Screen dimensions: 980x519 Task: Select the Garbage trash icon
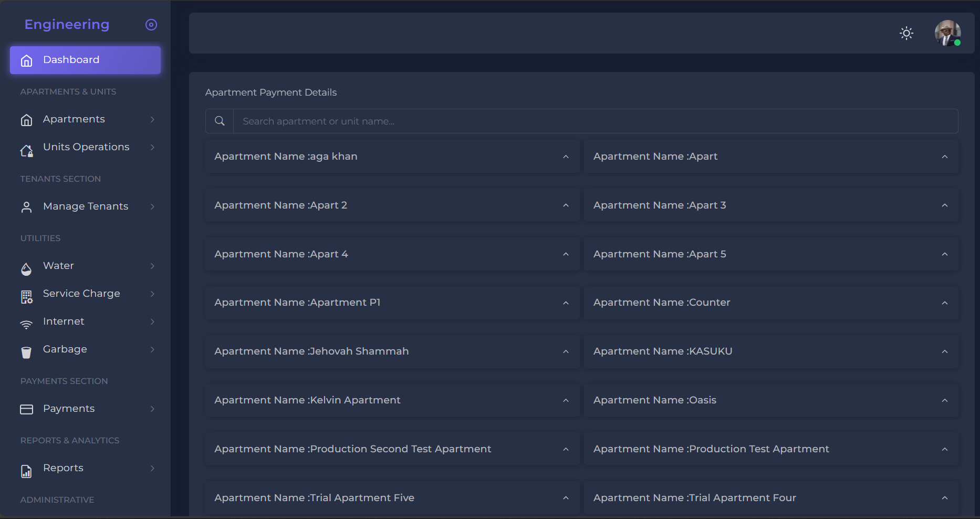click(26, 352)
